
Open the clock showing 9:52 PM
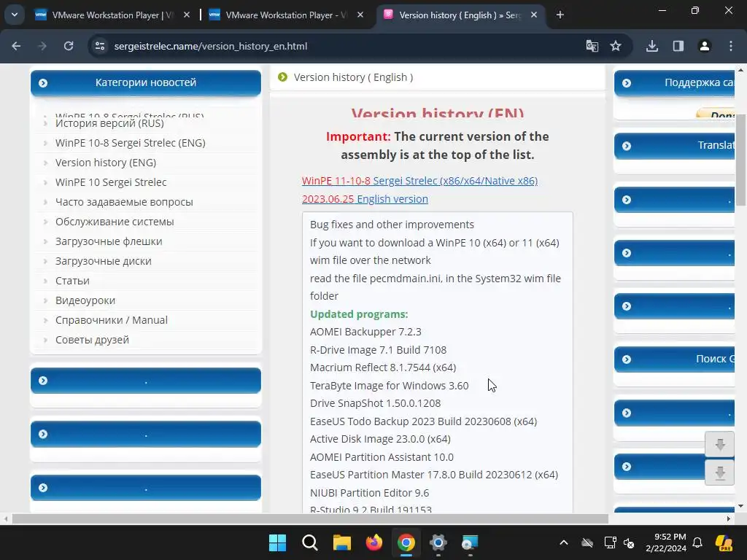coord(666,542)
